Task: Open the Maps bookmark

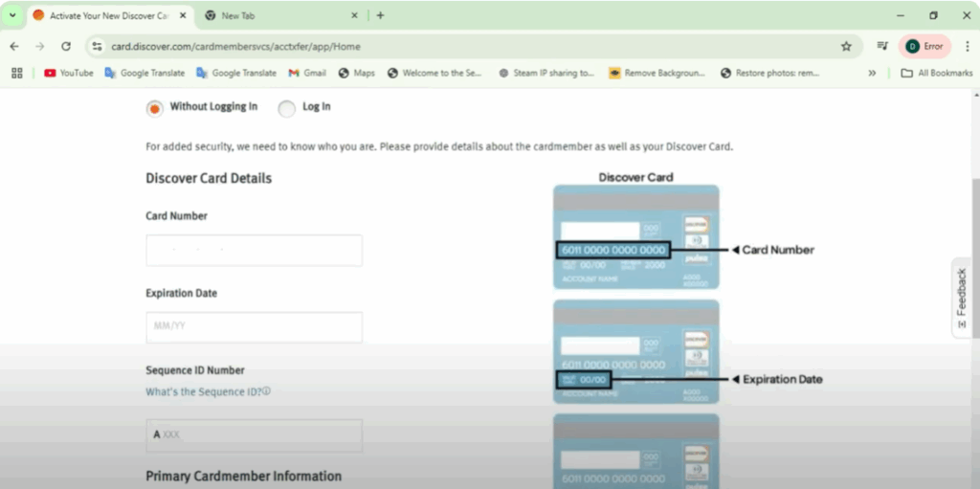Action: pos(356,73)
